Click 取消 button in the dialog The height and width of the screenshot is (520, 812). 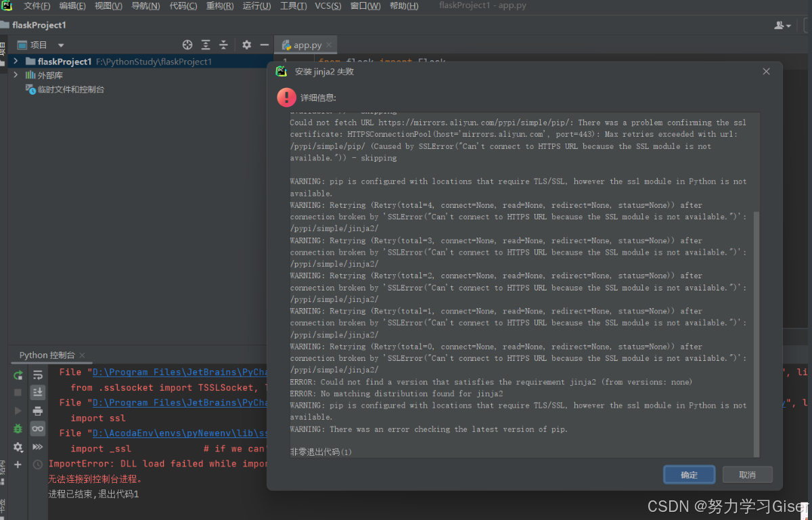pos(747,475)
